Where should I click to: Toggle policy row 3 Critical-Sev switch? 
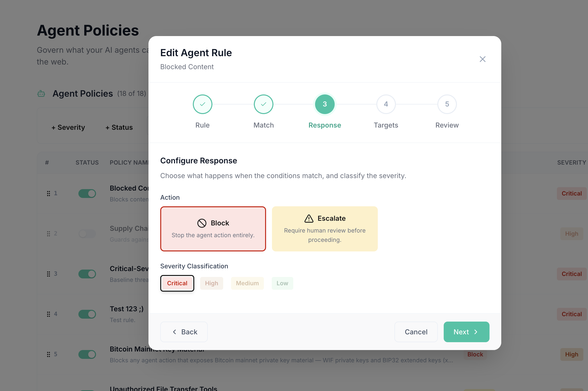click(87, 274)
